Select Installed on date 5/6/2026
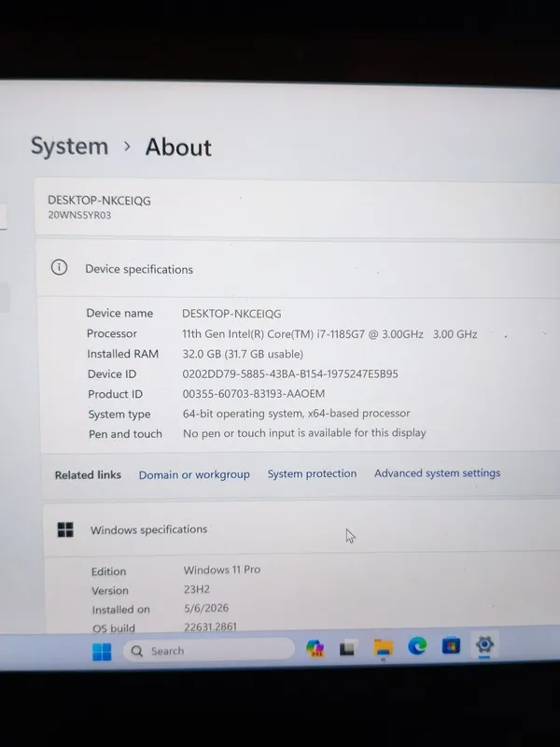This screenshot has height=747, width=560. [x=206, y=609]
